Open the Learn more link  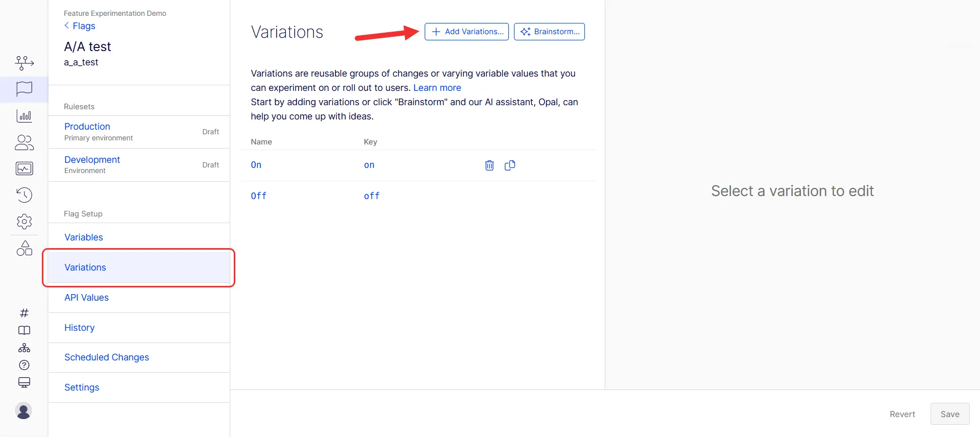437,88
